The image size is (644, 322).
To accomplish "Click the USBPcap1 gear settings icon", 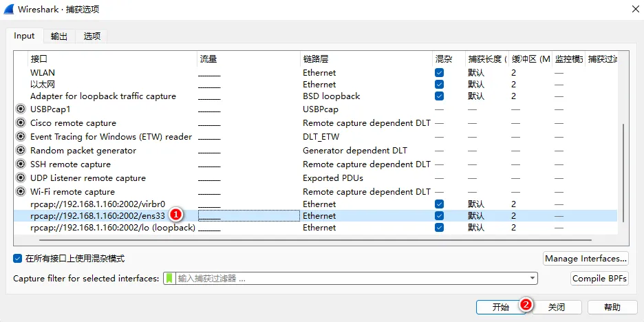I will click(20, 109).
